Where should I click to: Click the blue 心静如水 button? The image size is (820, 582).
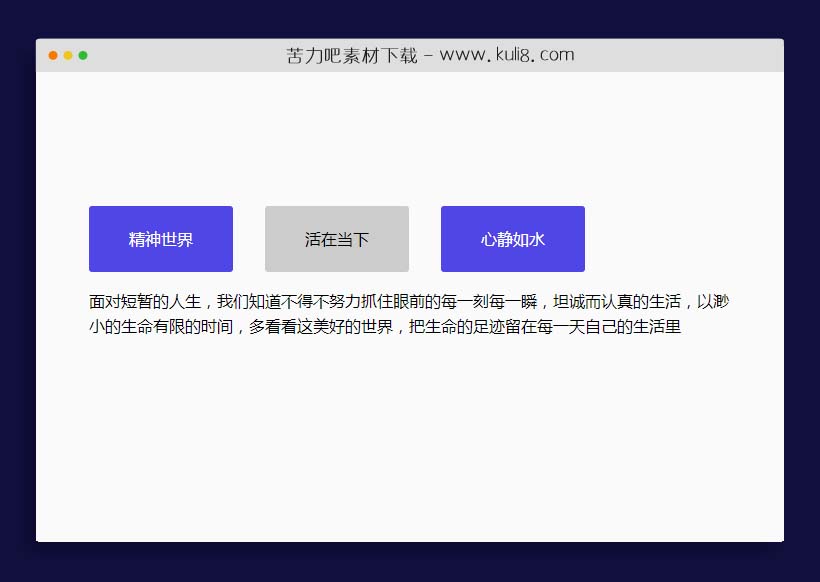pos(512,239)
